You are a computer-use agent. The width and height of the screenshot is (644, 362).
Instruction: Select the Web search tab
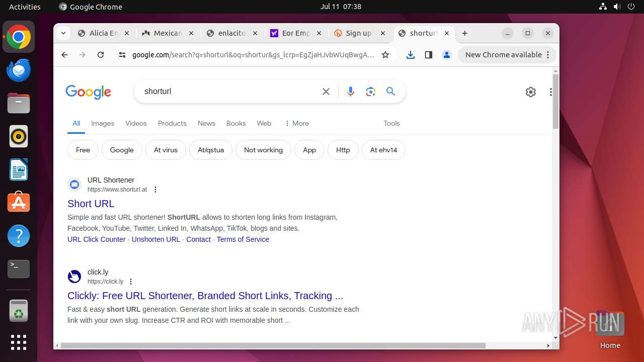(x=264, y=123)
